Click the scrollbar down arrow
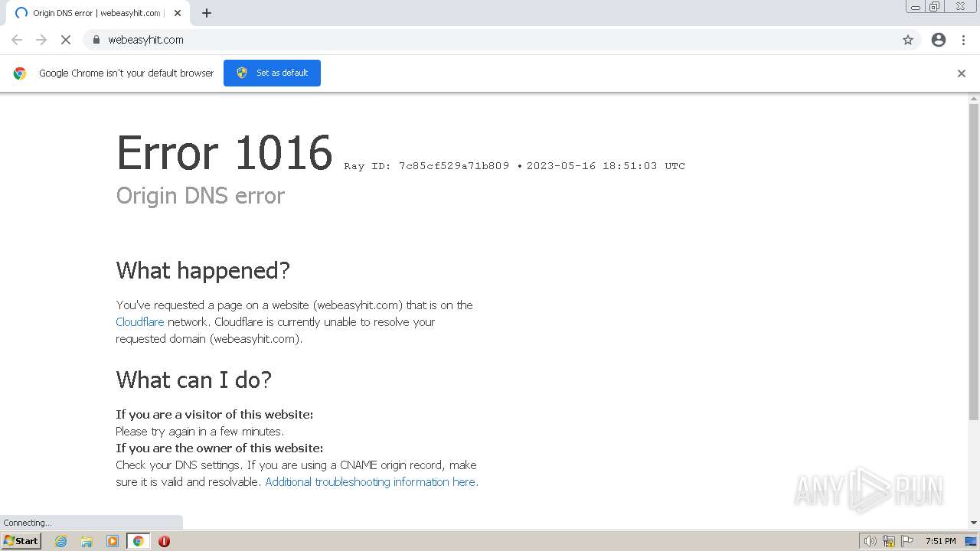Image resolution: width=980 pixels, height=551 pixels. click(x=974, y=523)
